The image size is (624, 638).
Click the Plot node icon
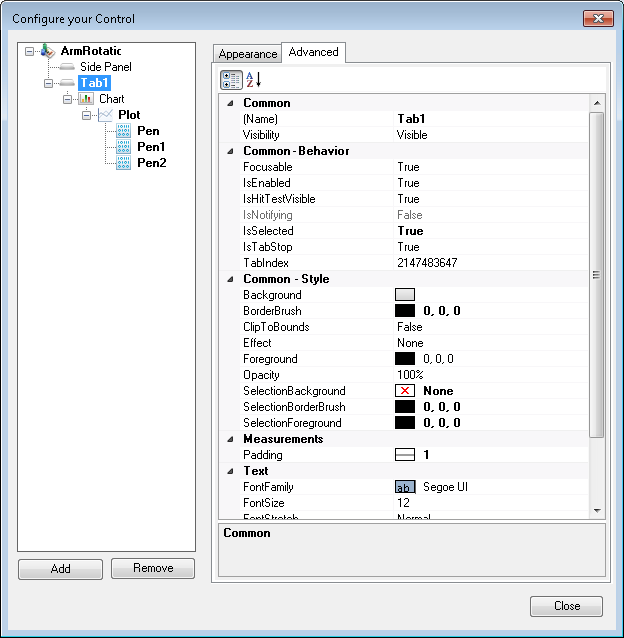click(106, 115)
